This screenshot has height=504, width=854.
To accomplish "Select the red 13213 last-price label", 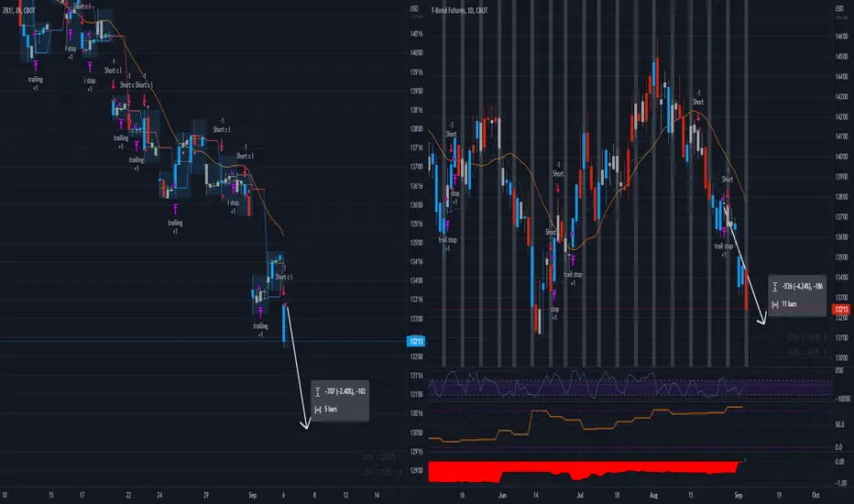I will tap(841, 310).
